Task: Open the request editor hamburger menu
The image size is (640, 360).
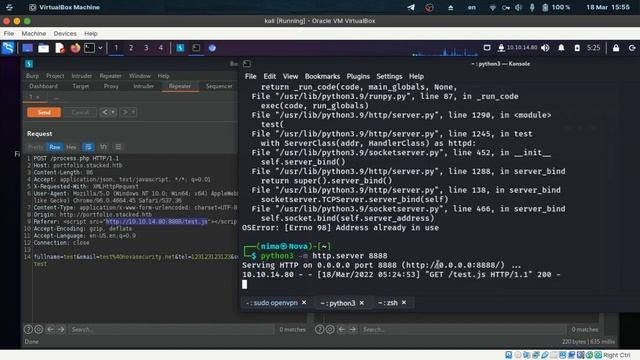Action: click(118, 147)
